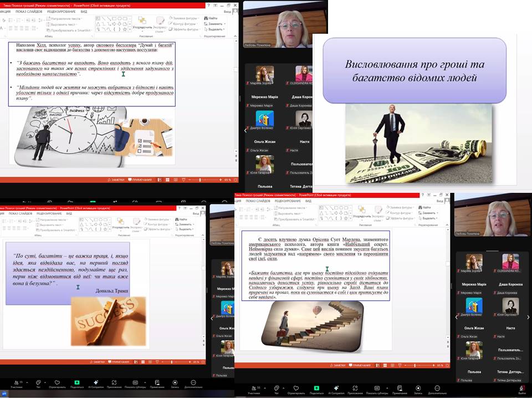Viewport: 532px width, 399px height.
Task: Click Запись icon in toolbar containing Выйти
Action: pyautogui.click(x=418, y=388)
